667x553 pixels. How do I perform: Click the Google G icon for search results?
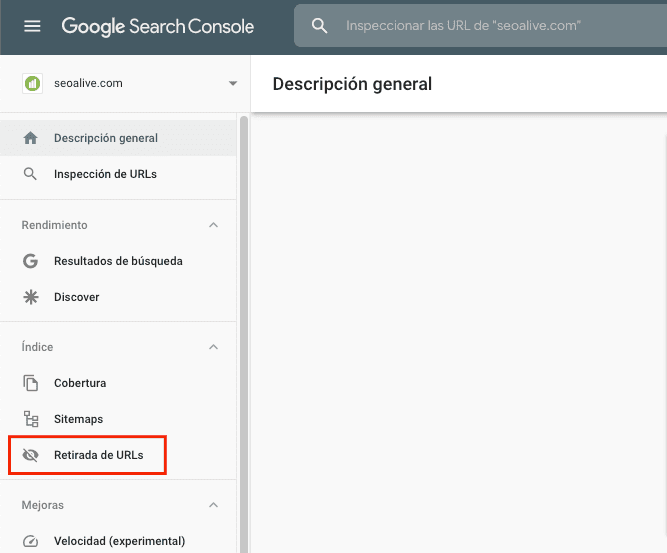click(x=30, y=261)
